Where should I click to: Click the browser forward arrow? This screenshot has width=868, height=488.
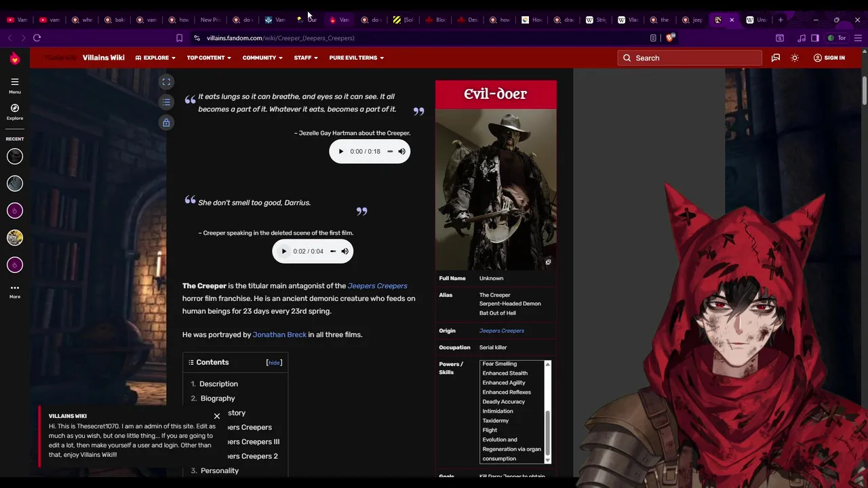tap(23, 38)
